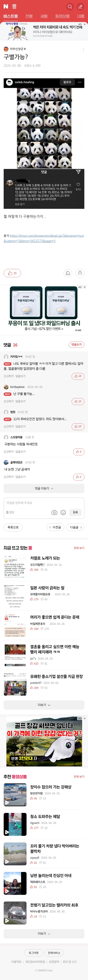The width and height of the screenshot is (88, 980).
Task: Like kimbaplove's comment showing 15 likes
Action: point(78,401)
